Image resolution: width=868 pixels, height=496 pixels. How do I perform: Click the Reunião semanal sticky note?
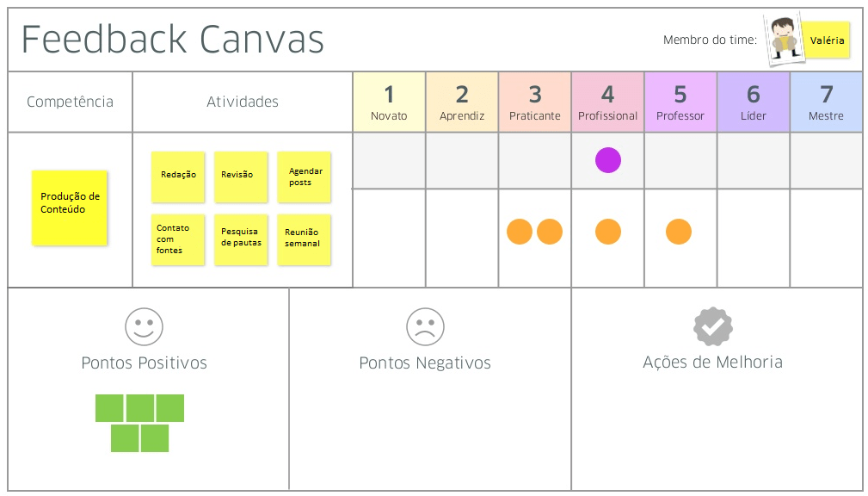304,239
